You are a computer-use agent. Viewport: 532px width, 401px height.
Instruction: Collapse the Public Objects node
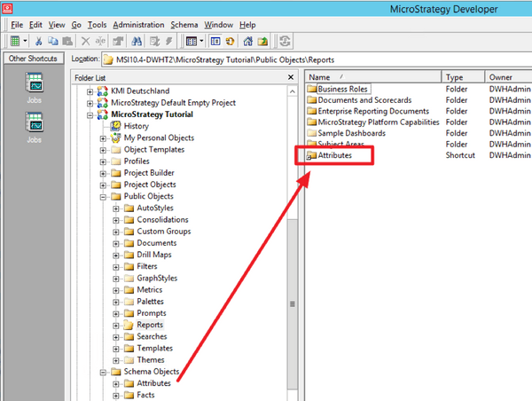[103, 197]
